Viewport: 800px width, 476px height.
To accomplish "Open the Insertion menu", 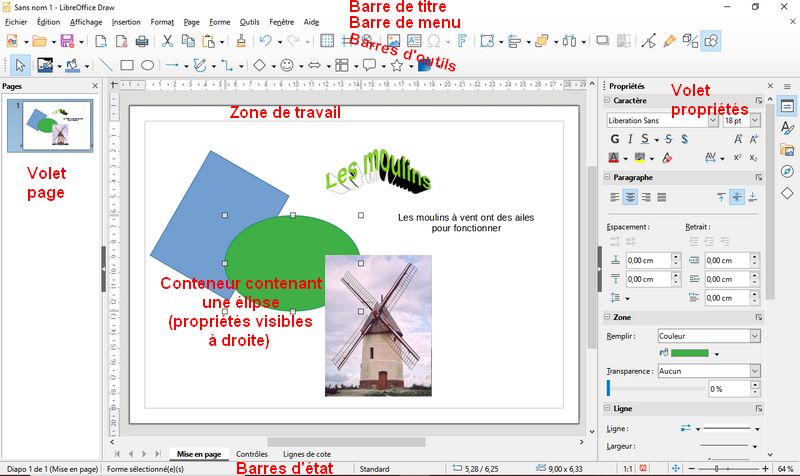I will click(126, 21).
